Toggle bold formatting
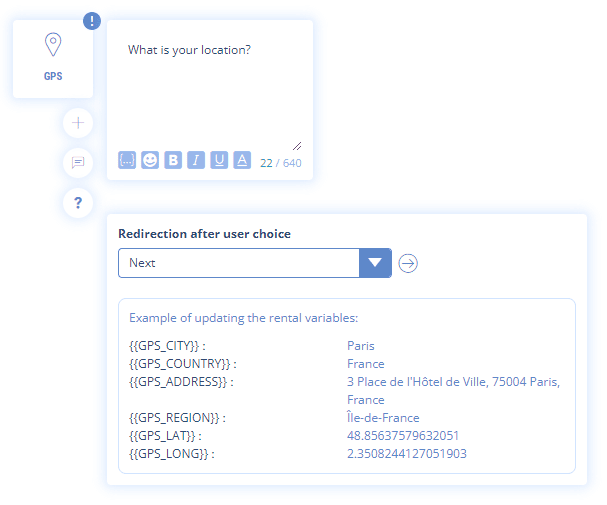This screenshot has height=505, width=607. (x=173, y=160)
